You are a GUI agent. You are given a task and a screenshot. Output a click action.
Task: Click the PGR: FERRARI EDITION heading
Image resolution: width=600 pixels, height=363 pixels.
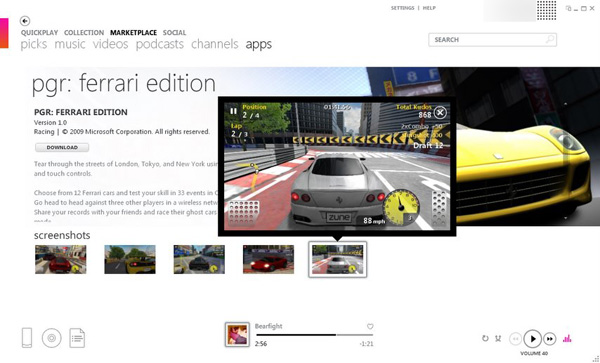coord(81,112)
